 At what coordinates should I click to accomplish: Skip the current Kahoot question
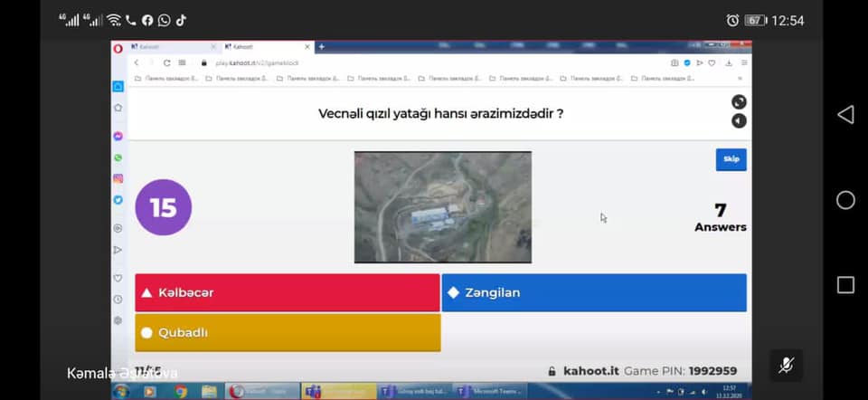731,159
